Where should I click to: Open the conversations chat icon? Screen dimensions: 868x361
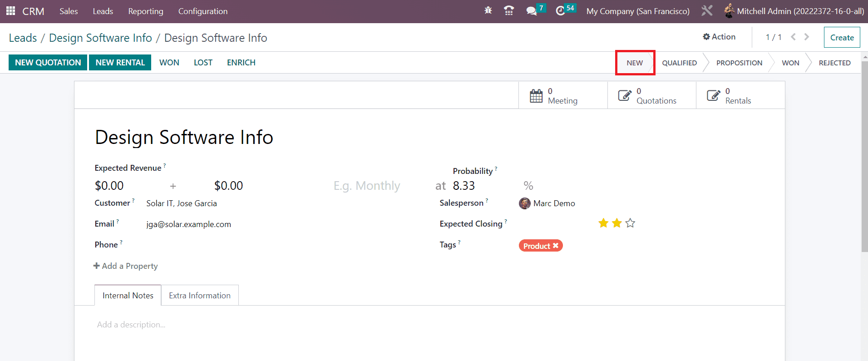531,11
